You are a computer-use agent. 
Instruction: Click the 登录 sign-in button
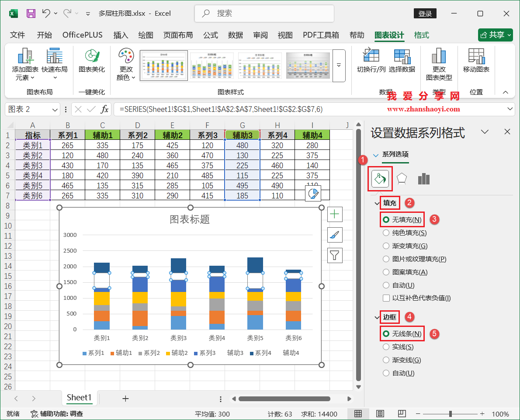point(425,14)
